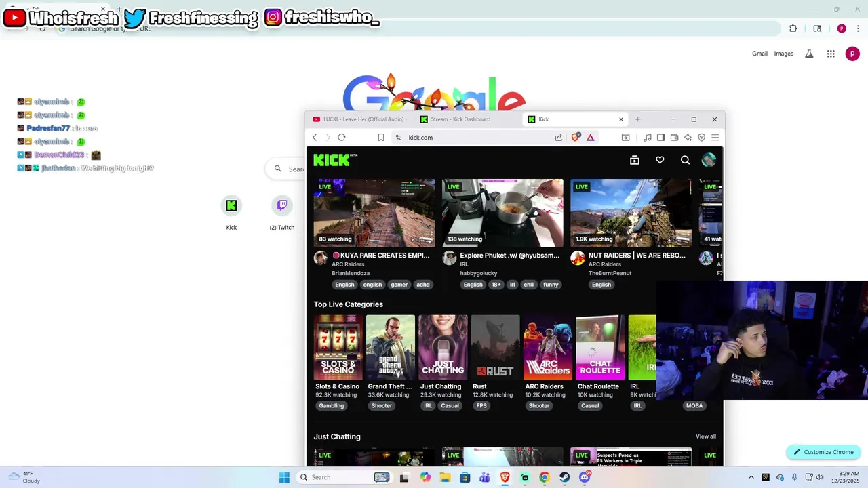Screen dimensions: 868x488
Task: Click Customize Chrome button
Action: [824, 452]
